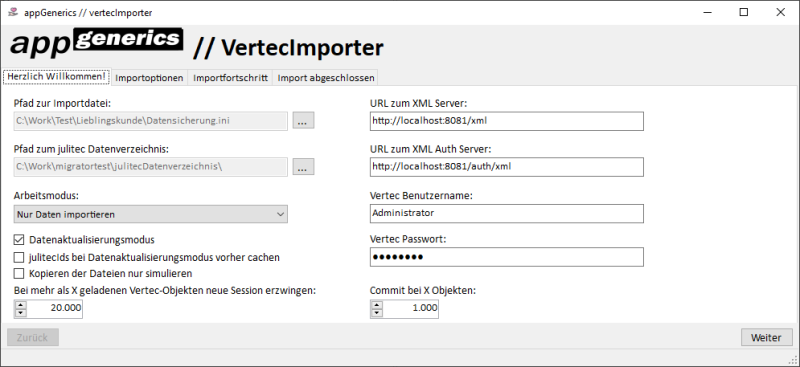Image resolution: width=800 pixels, height=367 pixels.
Task: Maximize the vertecImporter window
Action: 743,12
